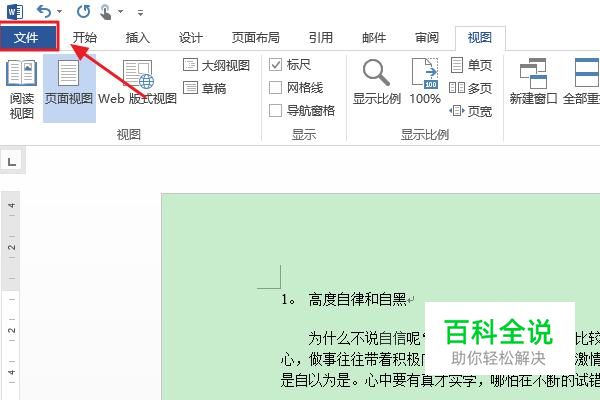This screenshot has width=600, height=400.
Task: Click the heading 高度自律和自黑
Action: click(x=357, y=299)
